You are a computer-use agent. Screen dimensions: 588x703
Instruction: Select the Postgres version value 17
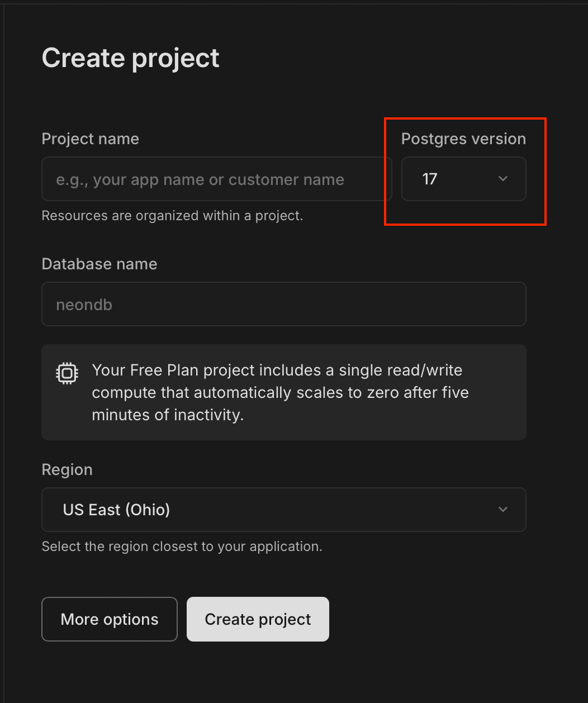click(430, 179)
